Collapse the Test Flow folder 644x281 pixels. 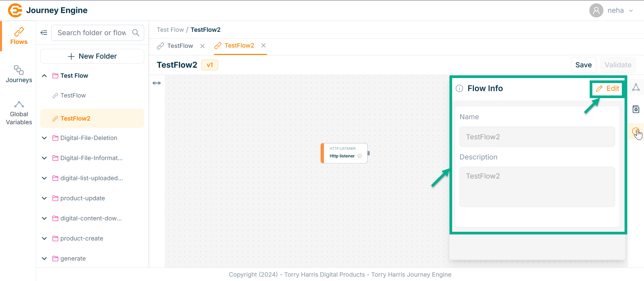[44, 76]
